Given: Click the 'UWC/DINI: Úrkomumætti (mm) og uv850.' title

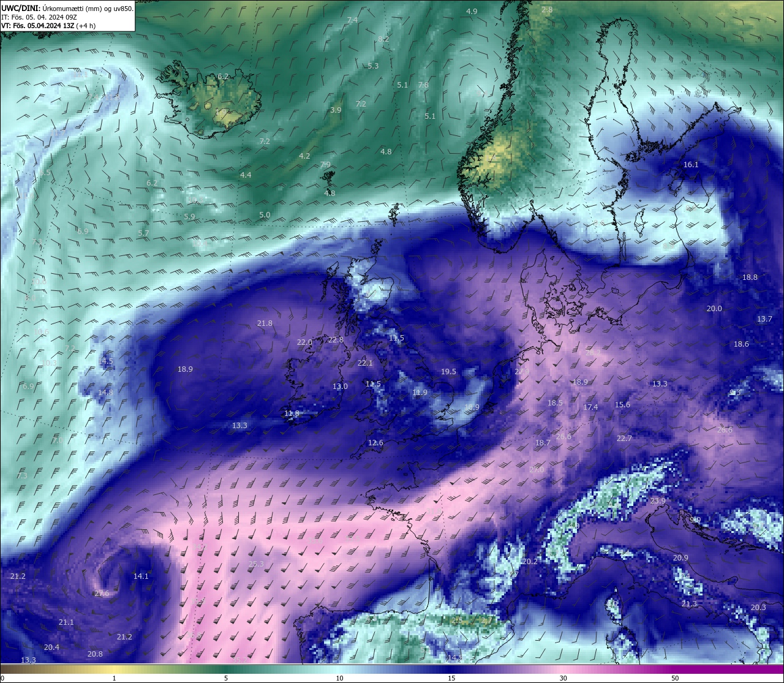Looking at the screenshot, I should (67, 8).
